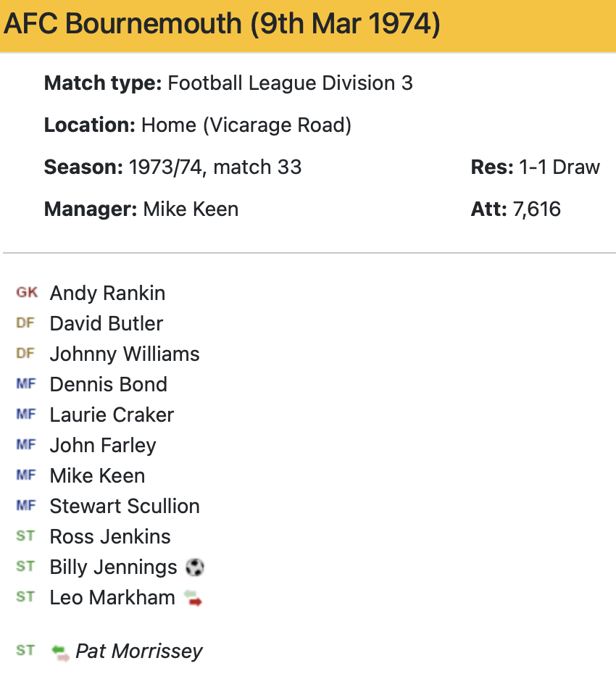Click the attendance figure 7,616

pos(536,210)
